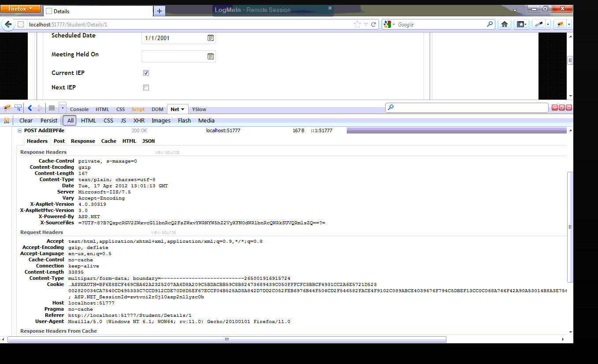Open the URL history dropdown arrow
The image size is (598, 364).
(x=366, y=25)
